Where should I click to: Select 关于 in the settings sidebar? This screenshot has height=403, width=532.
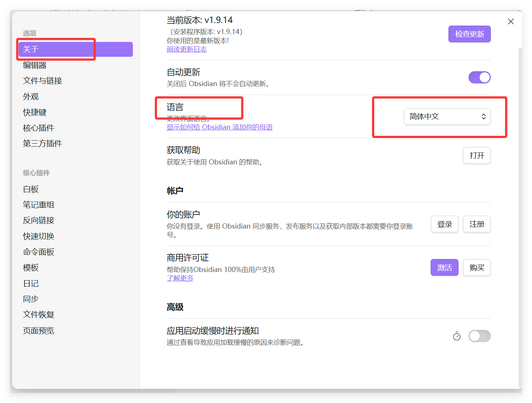(75, 49)
